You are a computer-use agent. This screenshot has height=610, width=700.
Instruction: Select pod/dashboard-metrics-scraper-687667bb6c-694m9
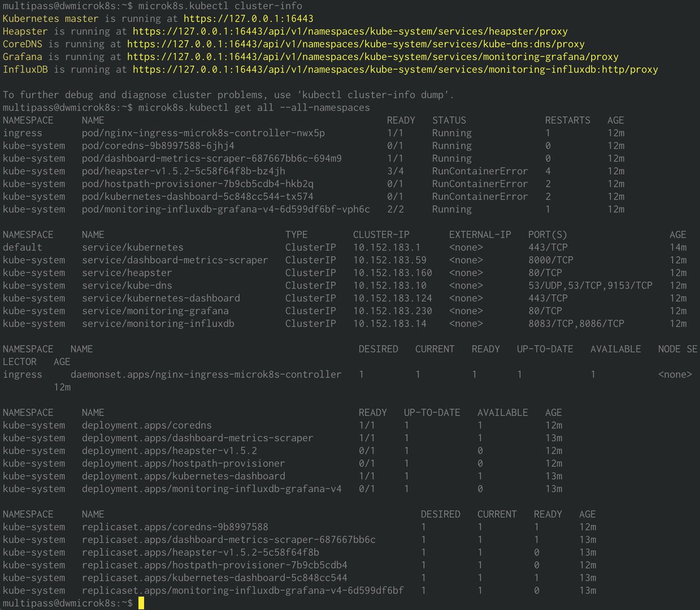(x=212, y=159)
